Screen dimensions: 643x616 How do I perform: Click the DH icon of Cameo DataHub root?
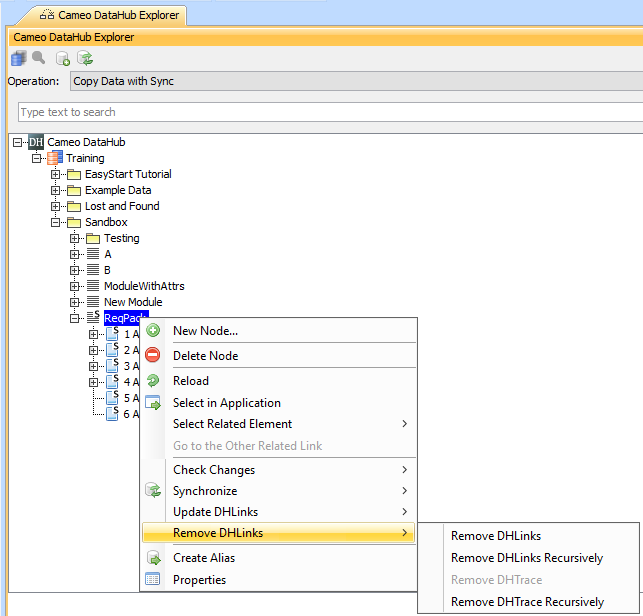coord(36,142)
